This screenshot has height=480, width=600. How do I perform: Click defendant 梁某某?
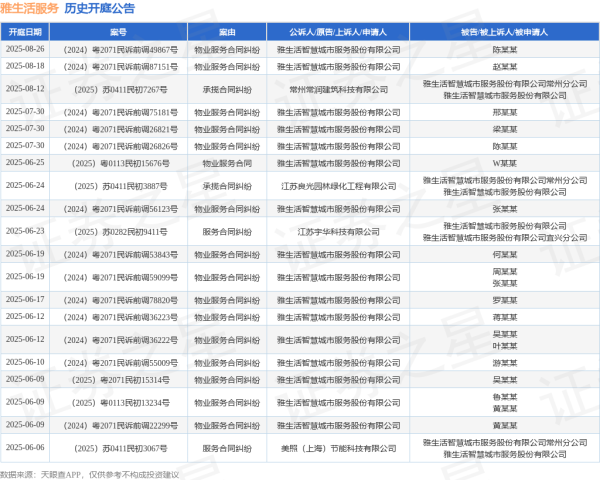coord(505,129)
